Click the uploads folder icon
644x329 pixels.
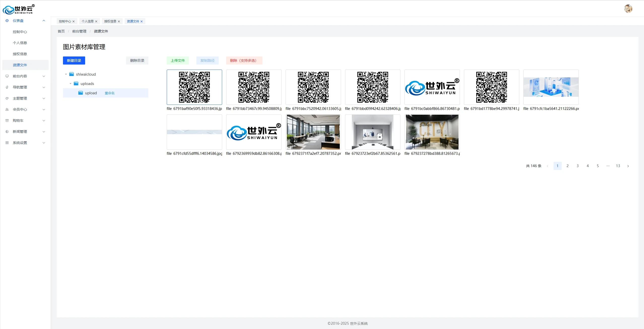pos(76,83)
